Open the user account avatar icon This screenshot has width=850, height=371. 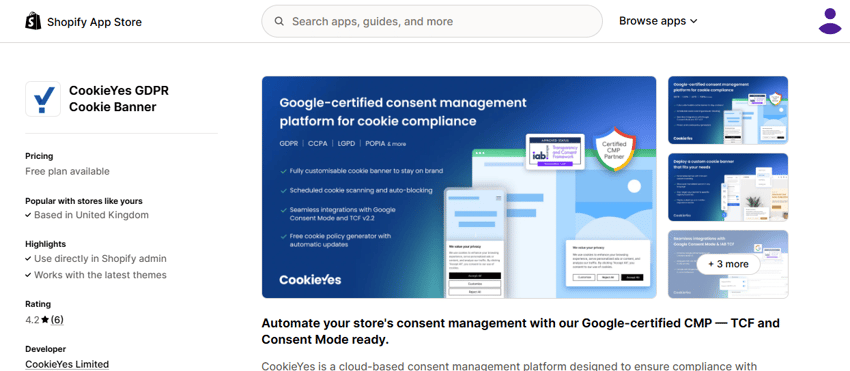830,21
